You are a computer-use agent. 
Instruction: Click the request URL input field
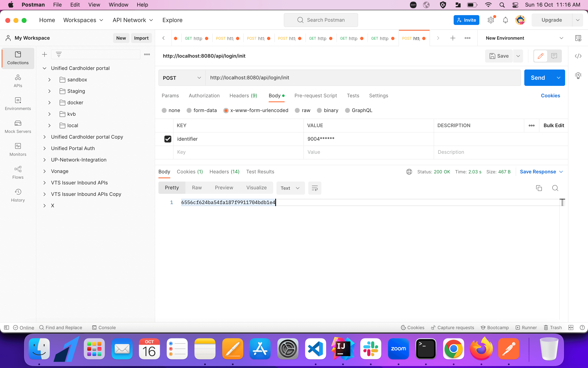tap(363, 78)
